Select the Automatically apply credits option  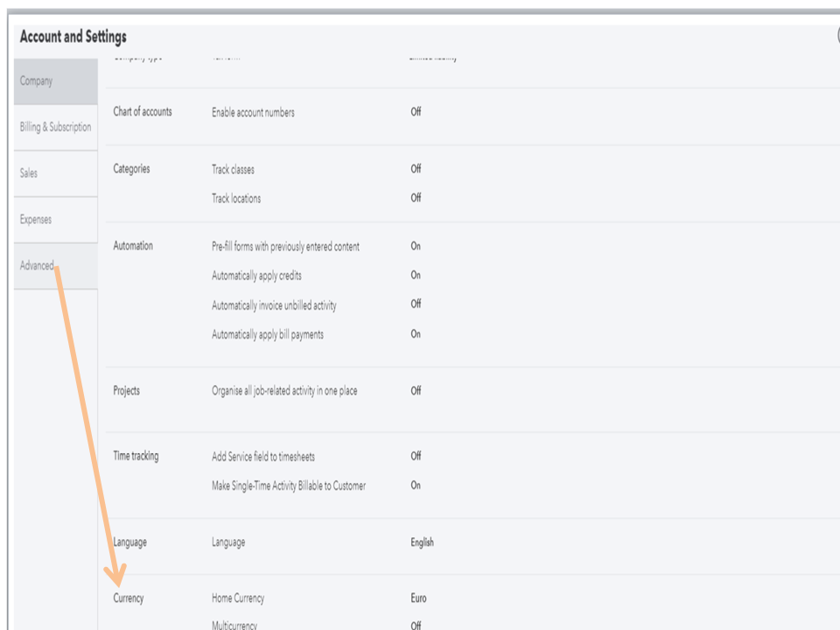tap(256, 276)
